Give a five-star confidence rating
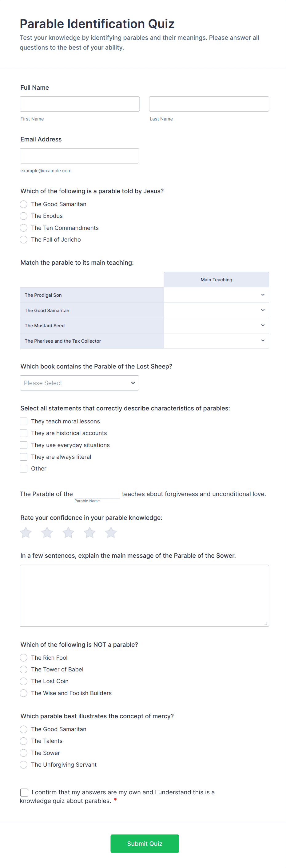 click(x=111, y=532)
